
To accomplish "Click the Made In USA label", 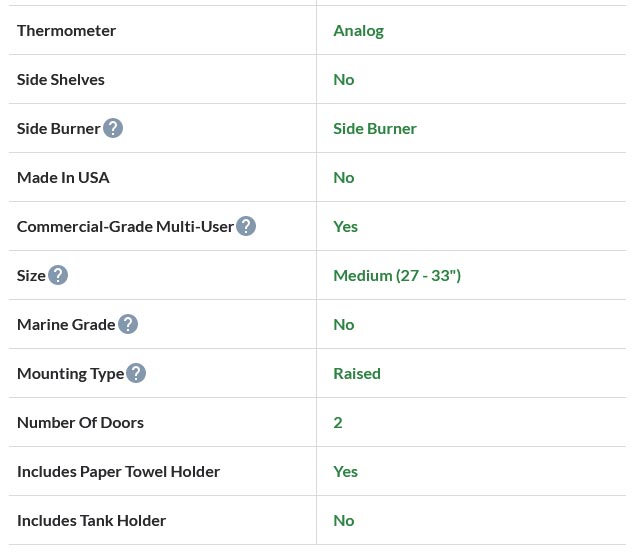I will click(63, 177).
